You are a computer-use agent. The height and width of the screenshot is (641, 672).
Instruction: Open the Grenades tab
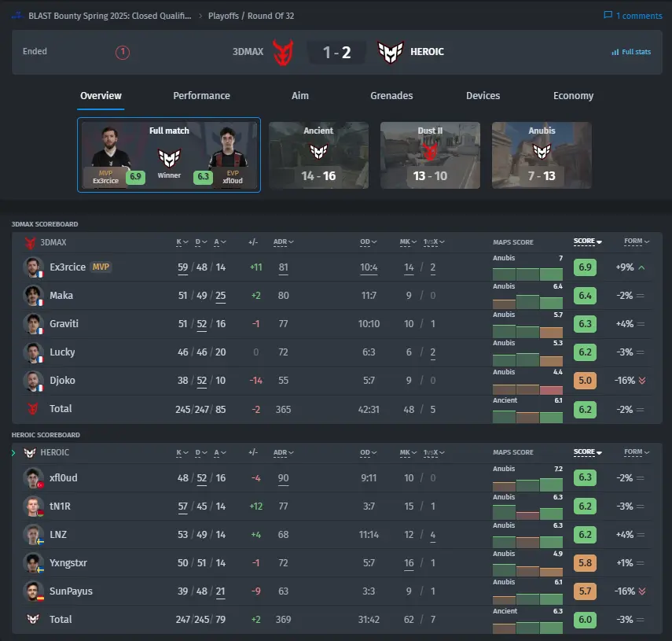(391, 96)
